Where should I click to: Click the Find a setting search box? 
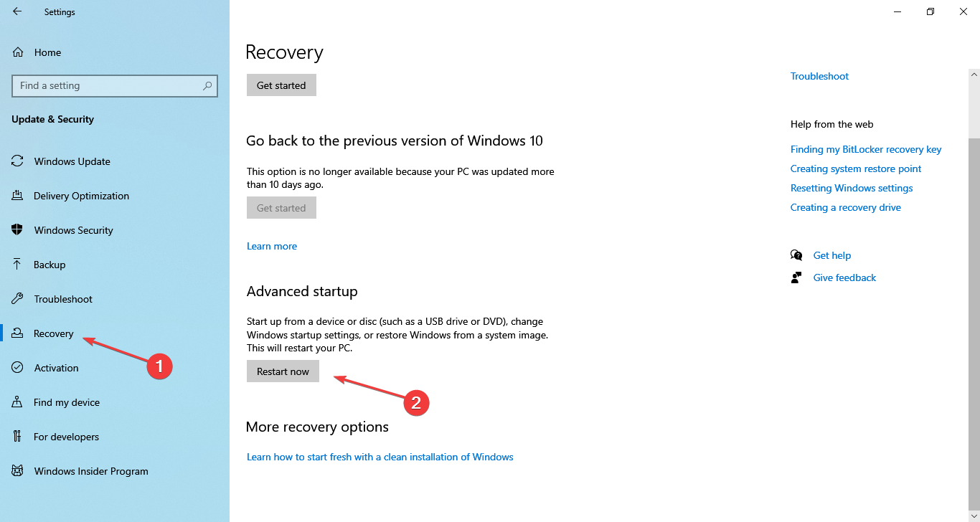point(108,86)
